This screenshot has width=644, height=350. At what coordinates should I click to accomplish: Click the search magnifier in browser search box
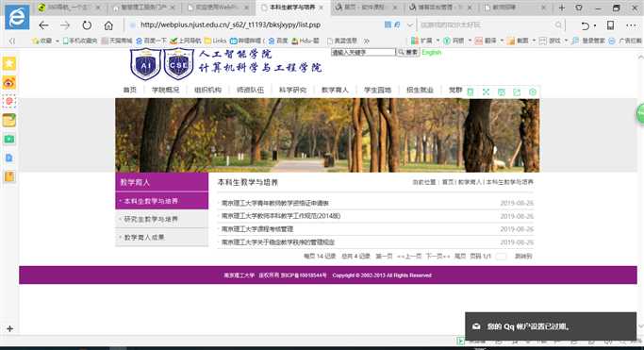point(558,25)
